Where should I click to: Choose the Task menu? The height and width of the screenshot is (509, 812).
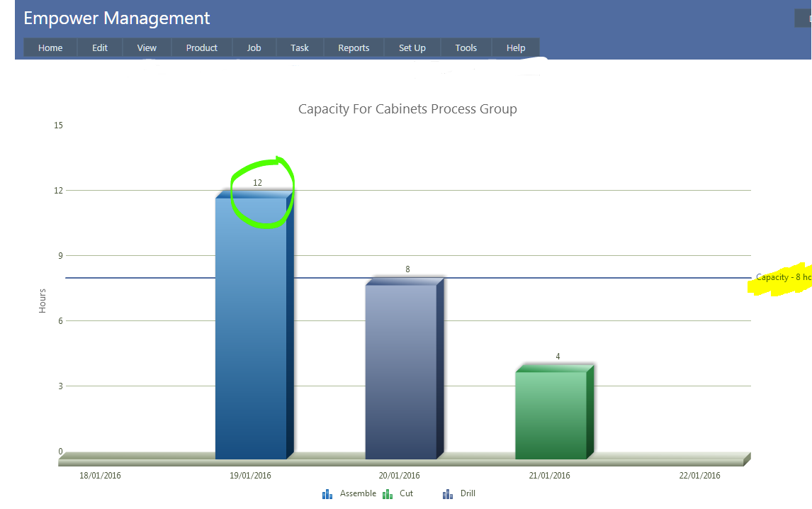point(300,47)
